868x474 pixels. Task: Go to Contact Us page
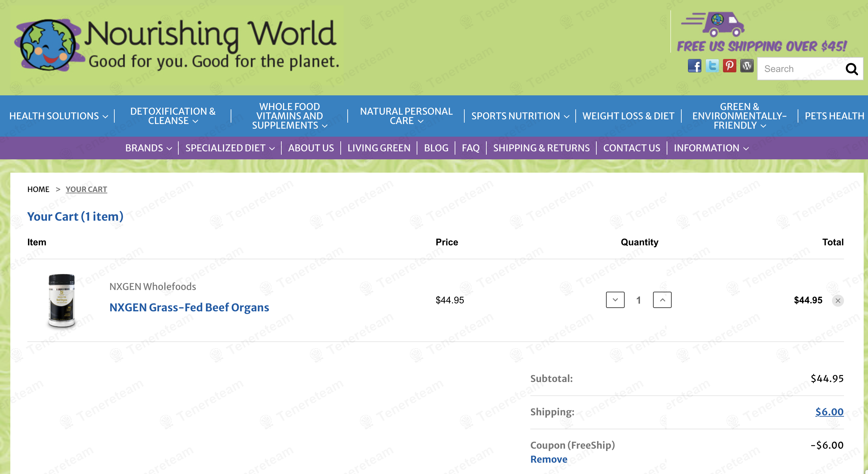tap(631, 148)
